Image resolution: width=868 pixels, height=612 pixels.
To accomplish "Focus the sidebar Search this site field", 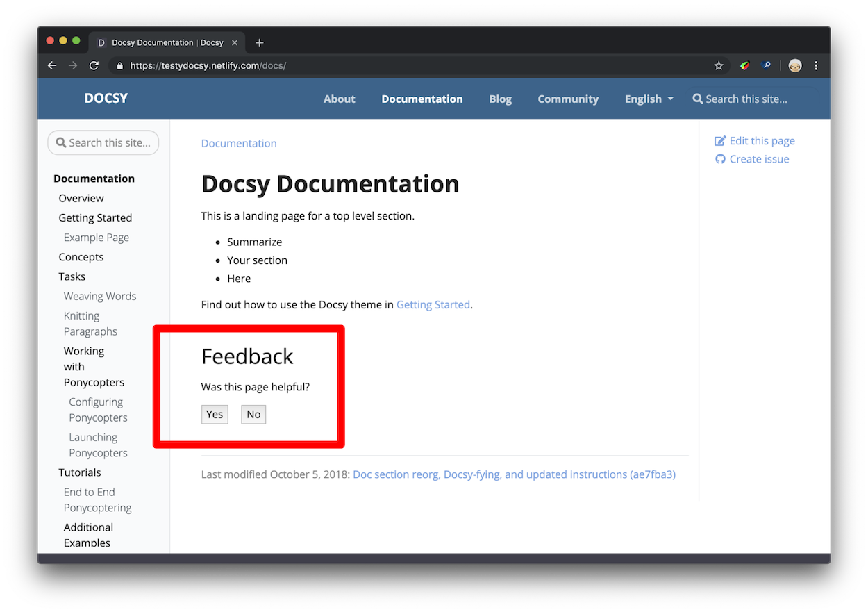I will pos(109,142).
